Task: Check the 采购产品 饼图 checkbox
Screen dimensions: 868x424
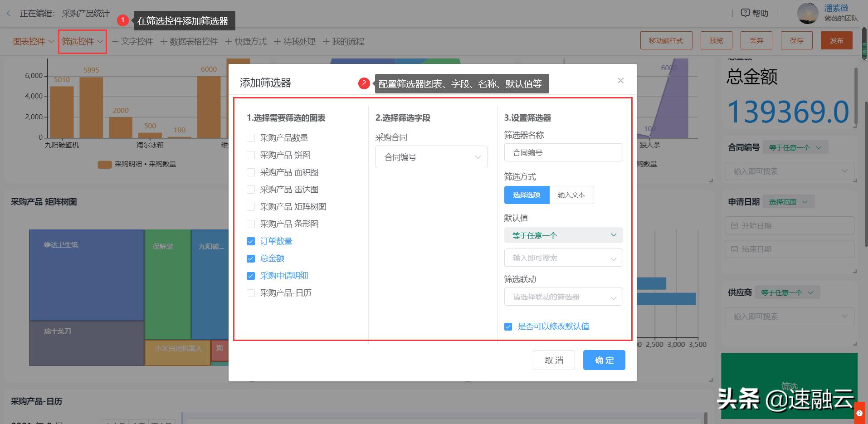Action: coord(251,155)
